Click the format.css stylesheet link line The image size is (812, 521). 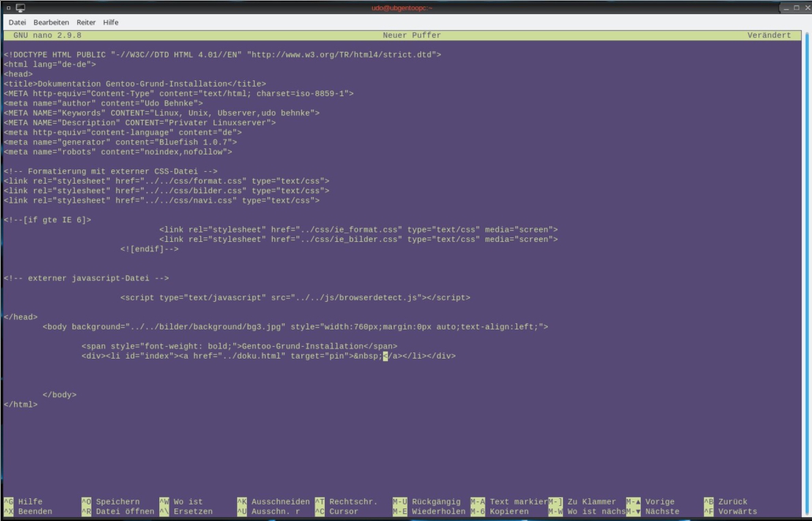click(166, 180)
